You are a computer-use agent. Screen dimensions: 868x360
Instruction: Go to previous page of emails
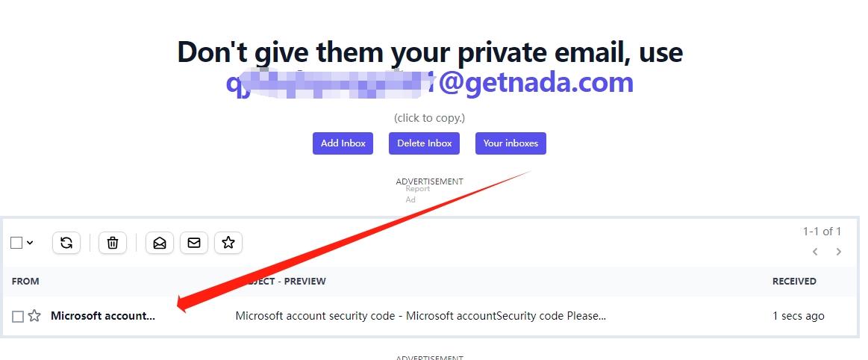pos(815,252)
